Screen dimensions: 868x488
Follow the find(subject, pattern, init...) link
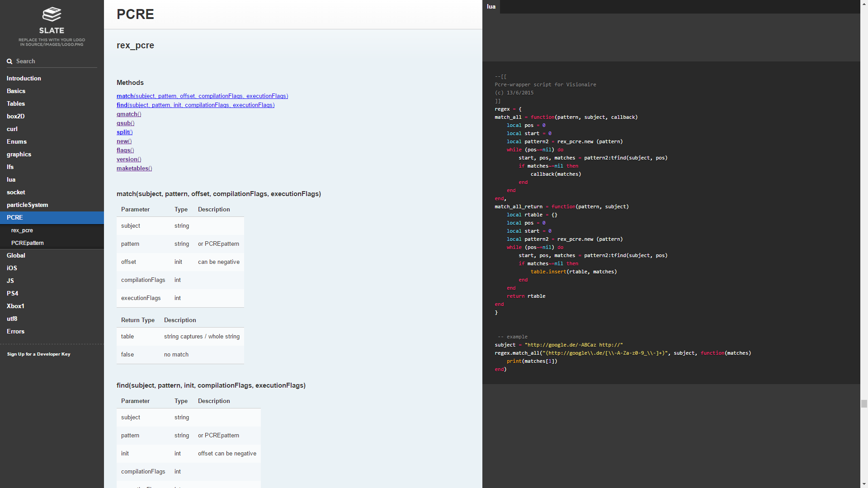tap(195, 105)
